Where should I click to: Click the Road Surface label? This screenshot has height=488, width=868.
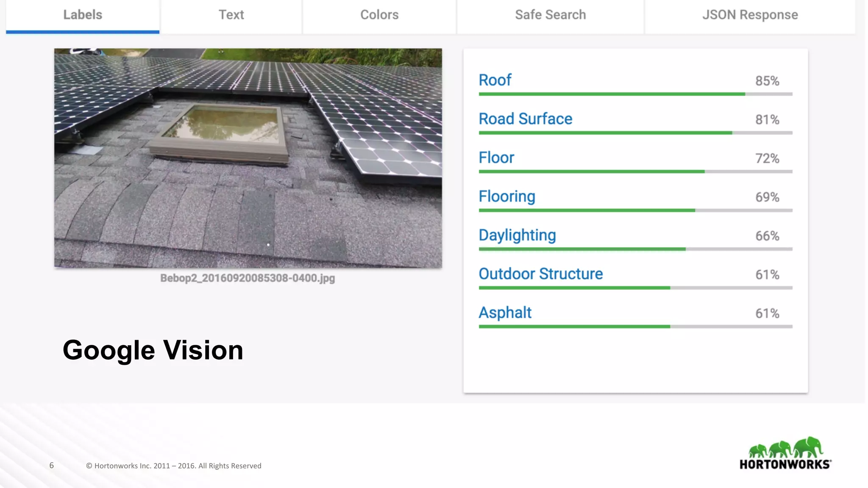click(x=525, y=119)
